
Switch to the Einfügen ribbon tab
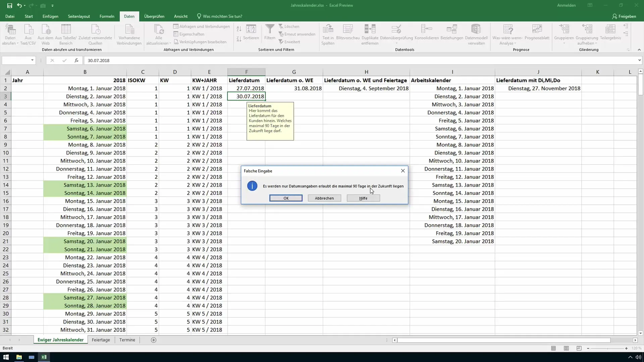click(50, 16)
